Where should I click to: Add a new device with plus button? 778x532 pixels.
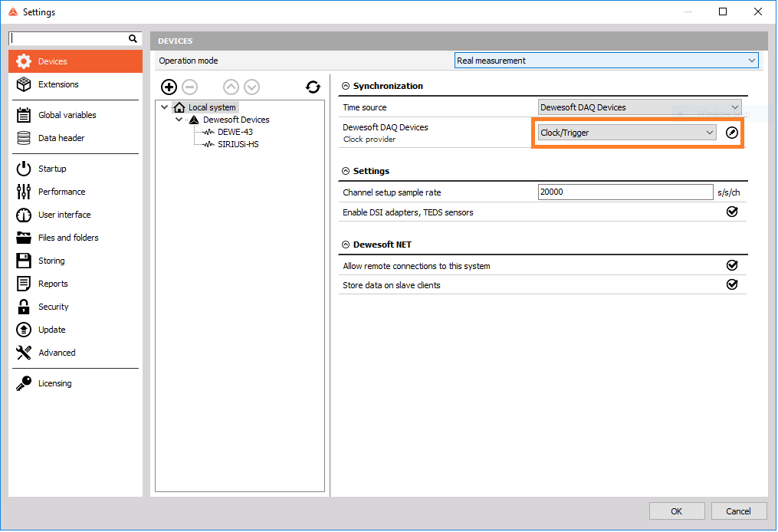[169, 87]
